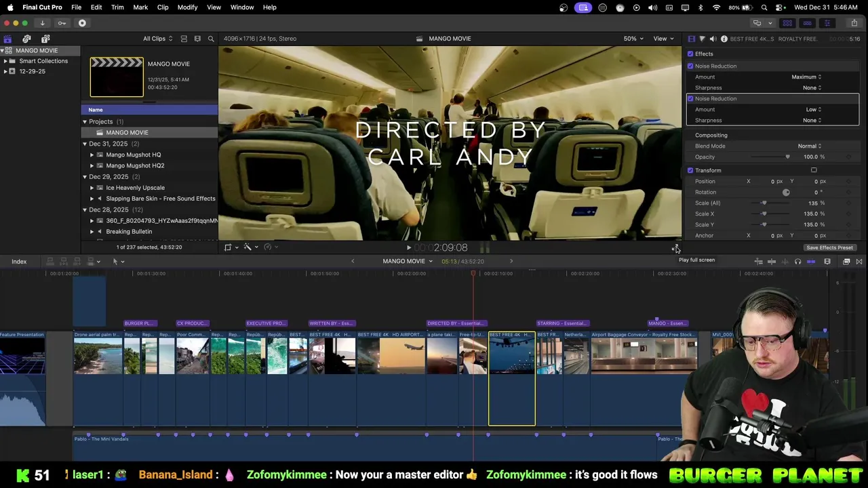Uncheck the first Noise Reduction effect
The height and width of the screenshot is (488, 868).
[x=690, y=66]
